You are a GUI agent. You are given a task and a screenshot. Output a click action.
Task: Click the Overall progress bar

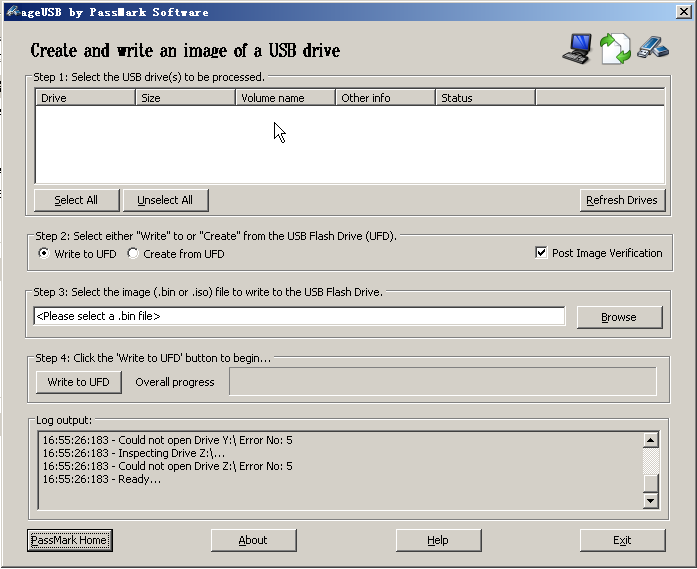click(x=443, y=381)
